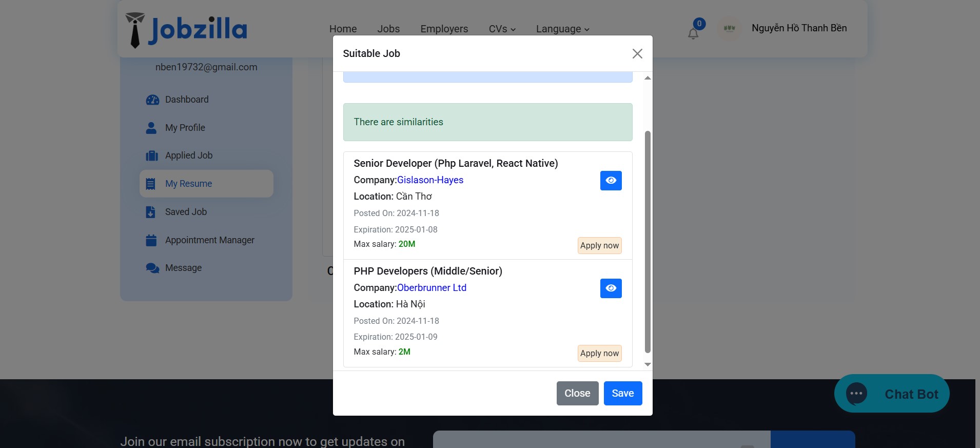The width and height of the screenshot is (980, 448).
Task: Open the Employers menu item
Action: (x=444, y=29)
